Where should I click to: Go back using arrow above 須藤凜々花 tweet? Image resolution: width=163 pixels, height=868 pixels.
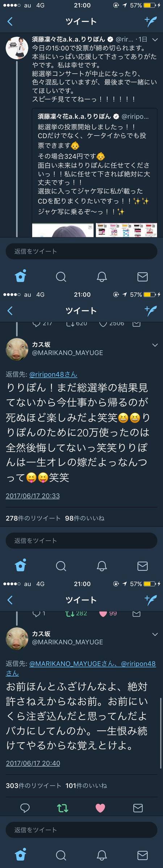click(x=10, y=21)
